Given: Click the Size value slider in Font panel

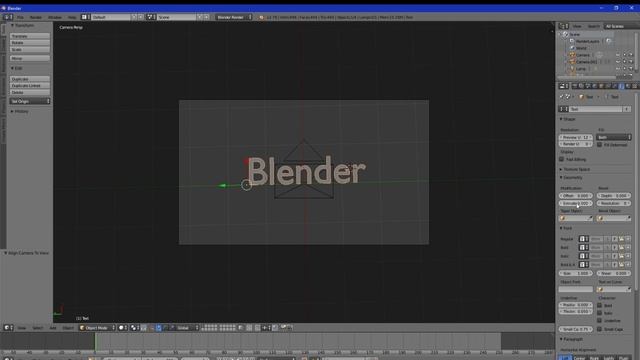Looking at the screenshot, I should point(576,273).
